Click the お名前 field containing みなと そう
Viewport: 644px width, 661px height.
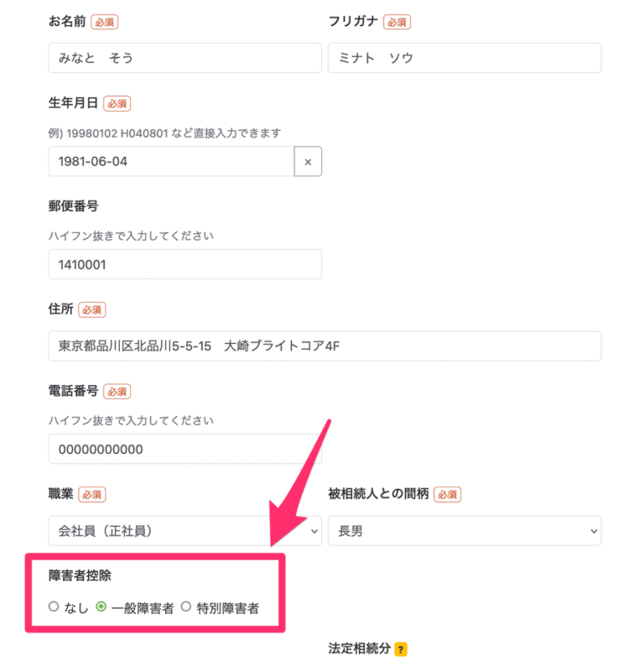click(184, 58)
